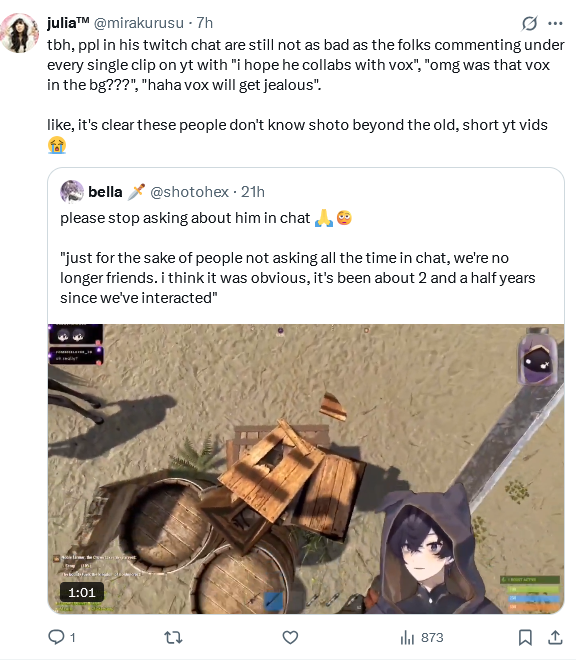Click the reply speech bubble icon
Screen dimensions: 576x660
[56, 637]
